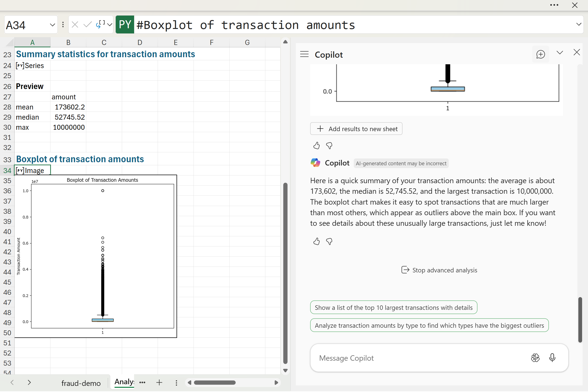The image size is (588, 392).
Task: Open the hidden sheet tabs ellipsis menu
Action: pyautogui.click(x=142, y=383)
